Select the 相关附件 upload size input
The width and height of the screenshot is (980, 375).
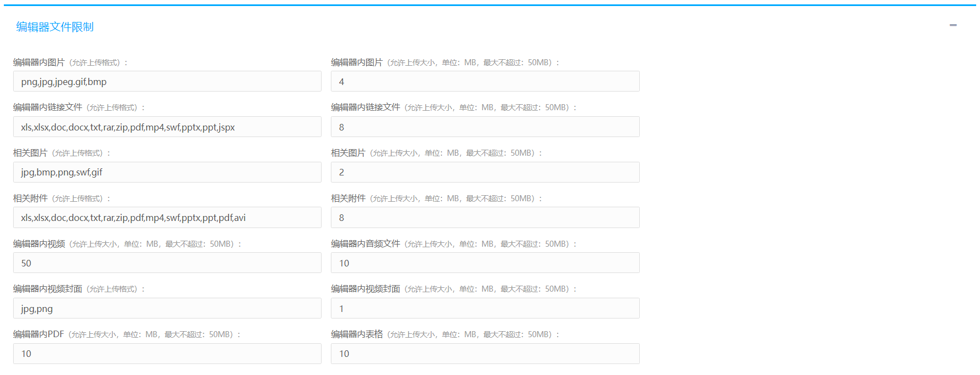click(x=485, y=218)
